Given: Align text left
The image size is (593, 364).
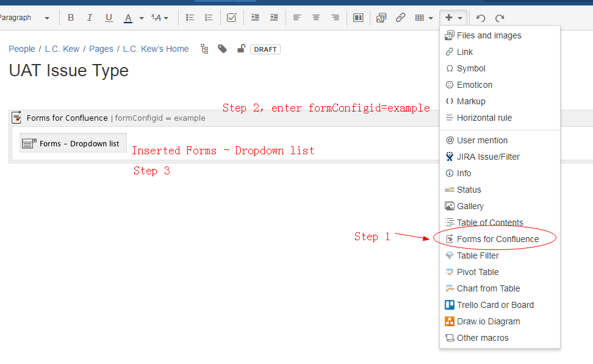Looking at the screenshot, I should click(x=297, y=18).
